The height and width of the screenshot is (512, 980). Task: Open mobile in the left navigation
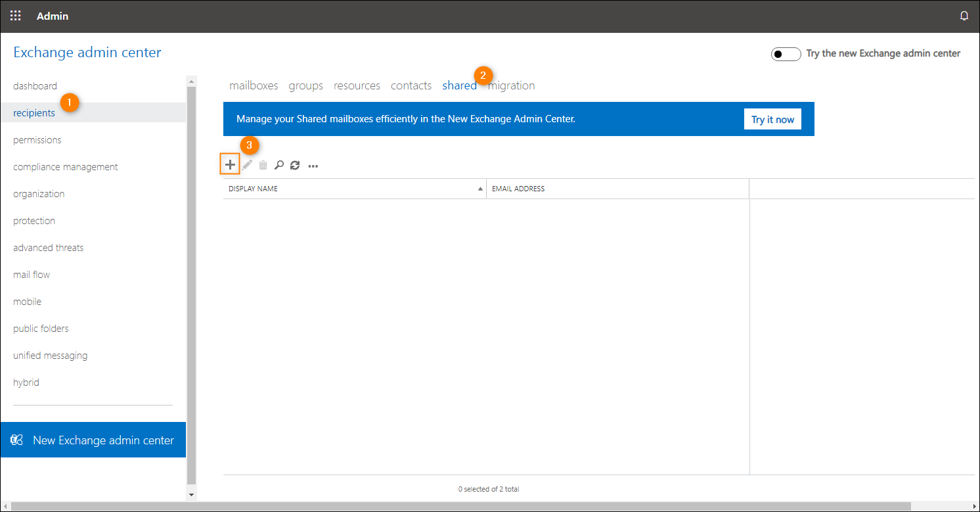[x=27, y=301]
